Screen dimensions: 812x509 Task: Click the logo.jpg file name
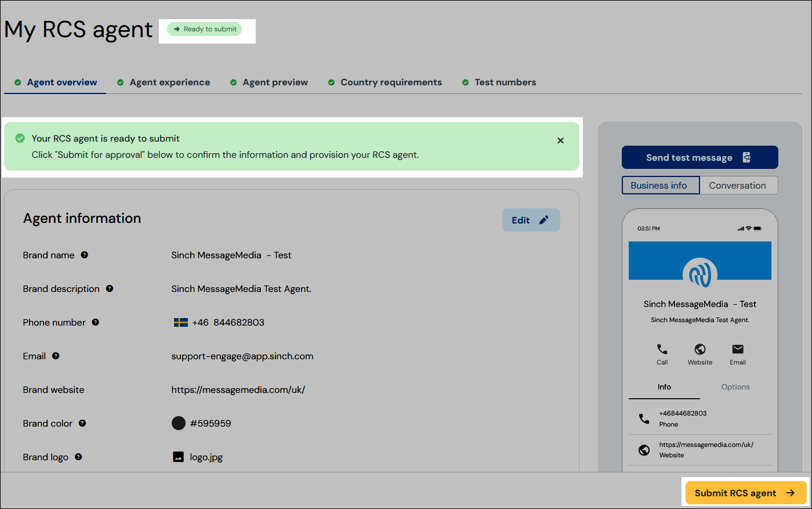click(x=206, y=457)
